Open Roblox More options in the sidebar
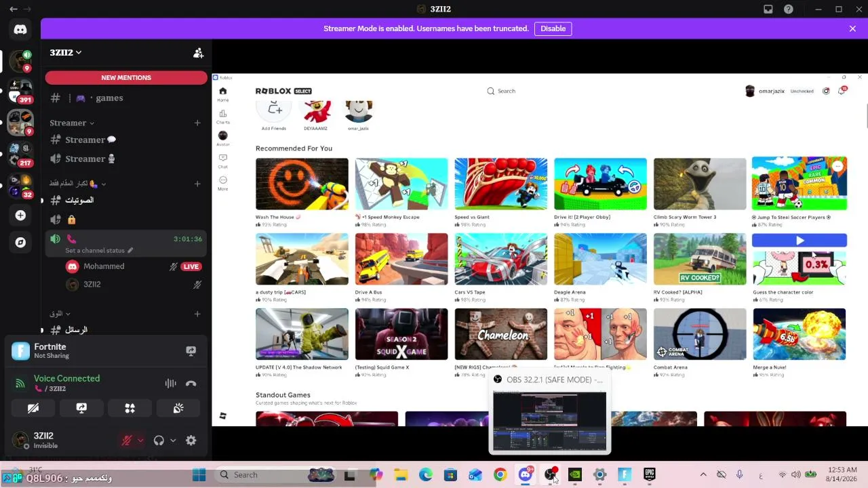868x488 pixels. tap(222, 183)
